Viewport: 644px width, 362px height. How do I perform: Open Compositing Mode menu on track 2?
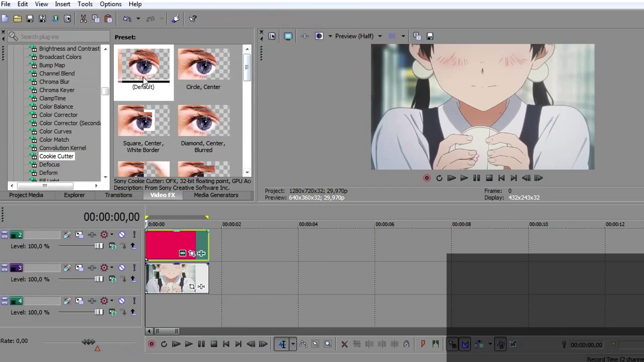click(x=113, y=246)
